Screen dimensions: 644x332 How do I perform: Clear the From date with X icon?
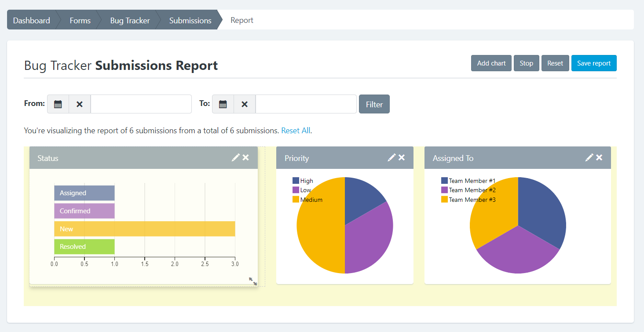coord(80,104)
